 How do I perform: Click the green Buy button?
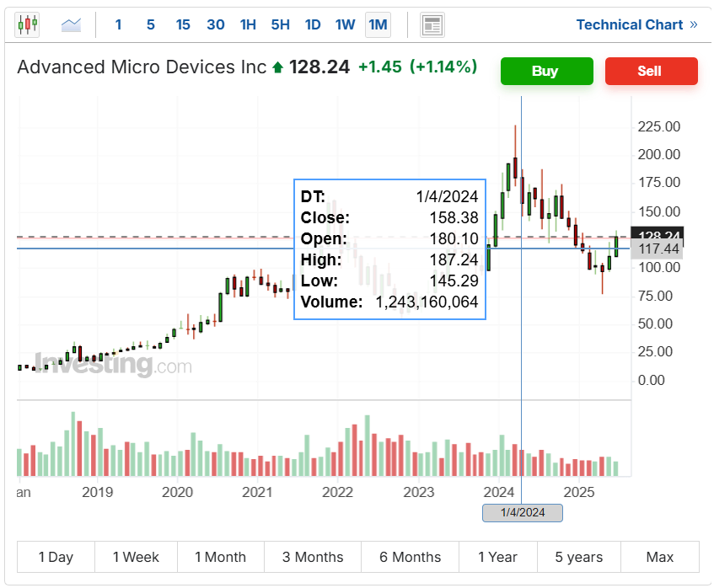coord(547,71)
